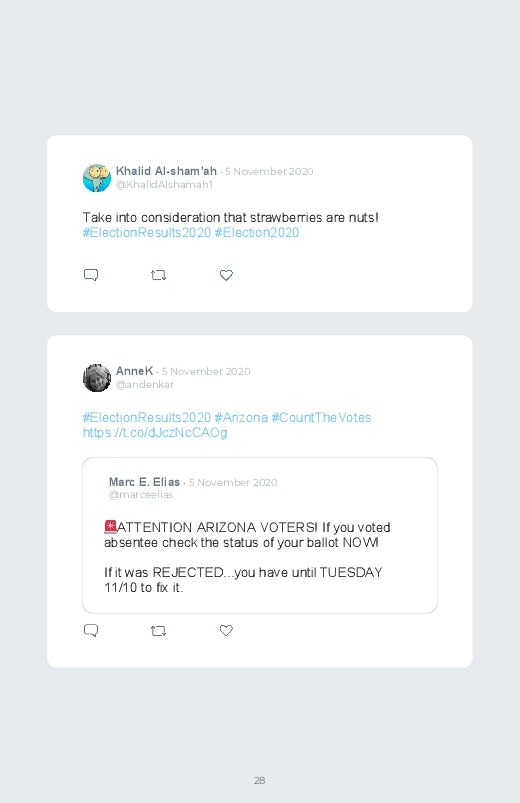This screenshot has width=520, height=803.
Task: Open Khalid Al-sham'ah's profile avatar
Action: tap(97, 178)
